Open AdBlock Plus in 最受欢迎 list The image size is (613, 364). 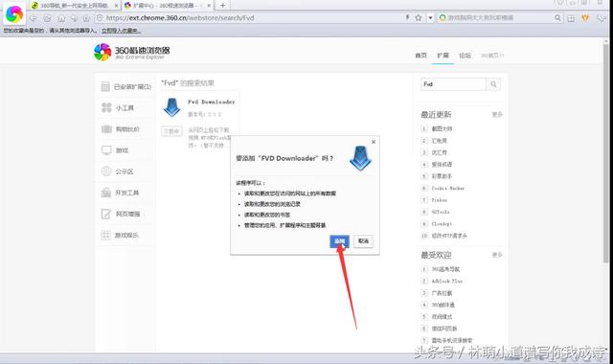[447, 281]
